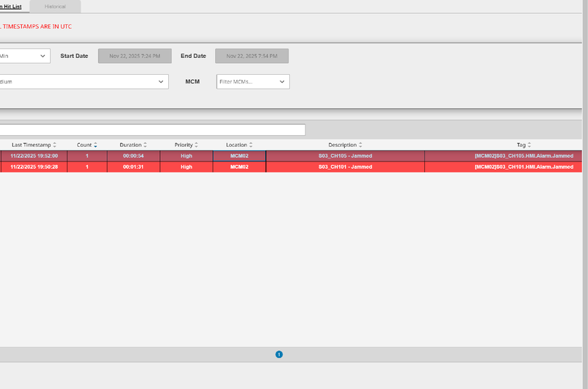
Task: Click sort arrows next to Count header
Action: [x=95, y=145]
